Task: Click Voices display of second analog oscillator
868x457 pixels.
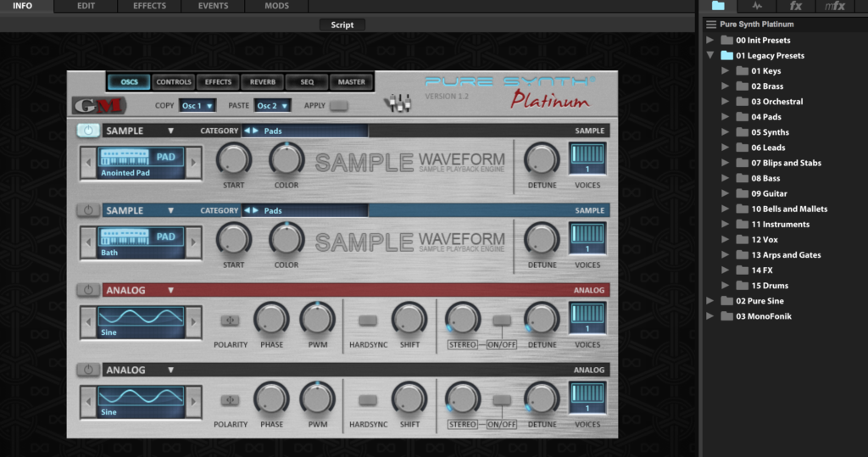Action: click(x=587, y=398)
